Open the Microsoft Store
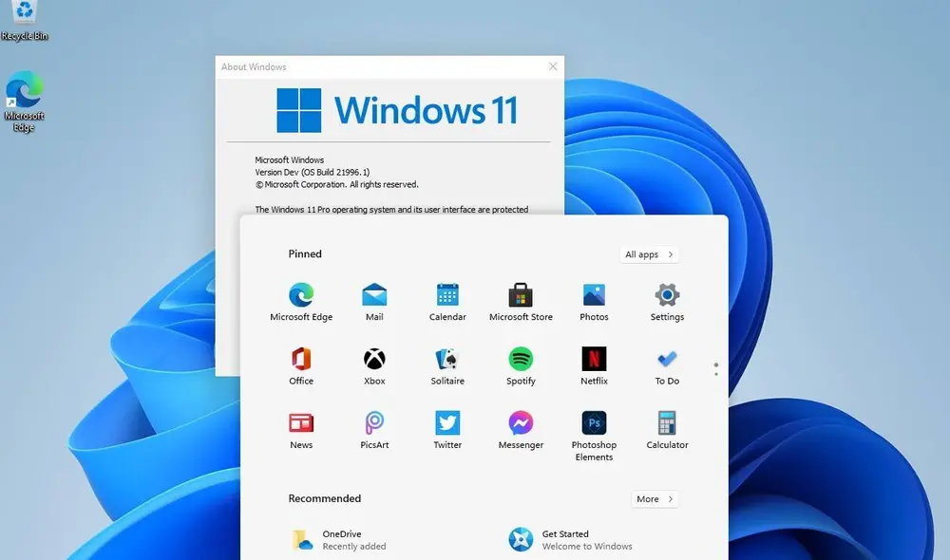The width and height of the screenshot is (950, 560). click(521, 296)
